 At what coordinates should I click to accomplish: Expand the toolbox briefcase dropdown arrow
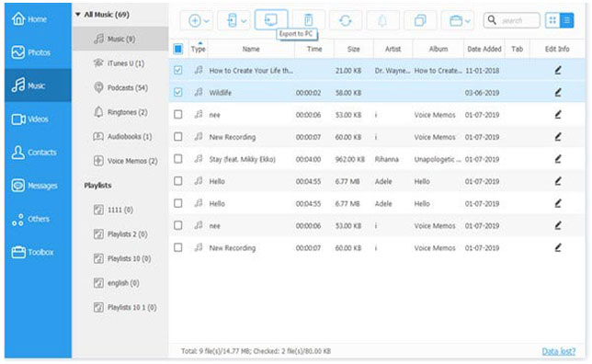point(468,21)
